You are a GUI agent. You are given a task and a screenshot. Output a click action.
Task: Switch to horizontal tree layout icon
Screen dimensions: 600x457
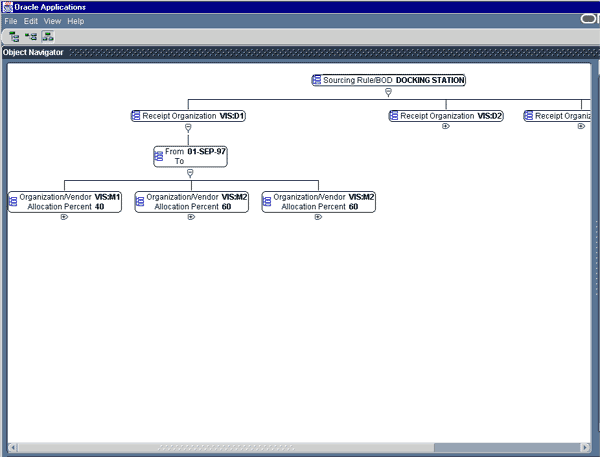click(31, 37)
